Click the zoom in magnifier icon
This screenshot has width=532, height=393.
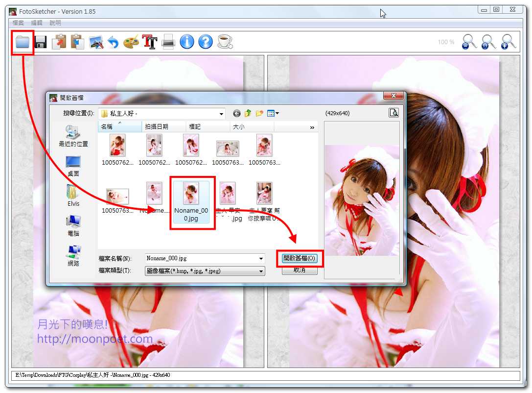509,42
